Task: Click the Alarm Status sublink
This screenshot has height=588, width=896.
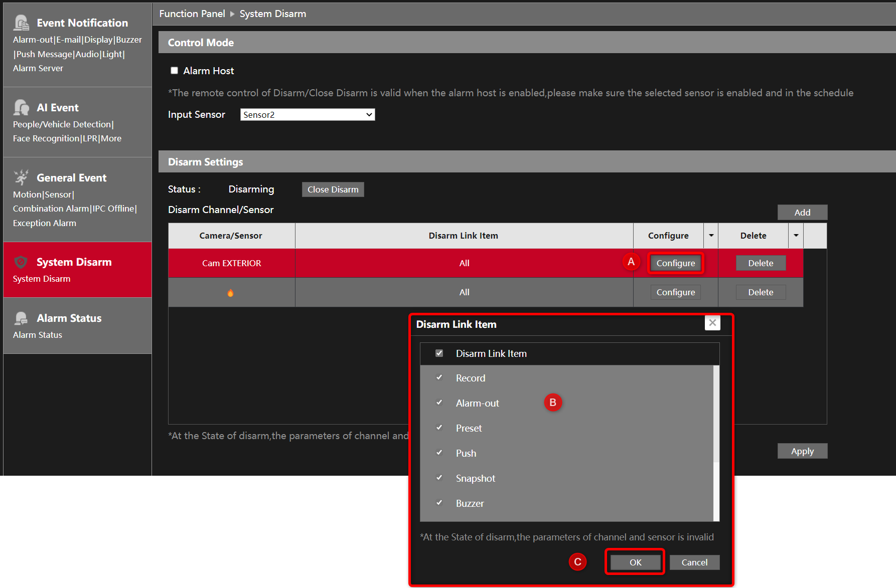Action: (x=38, y=335)
